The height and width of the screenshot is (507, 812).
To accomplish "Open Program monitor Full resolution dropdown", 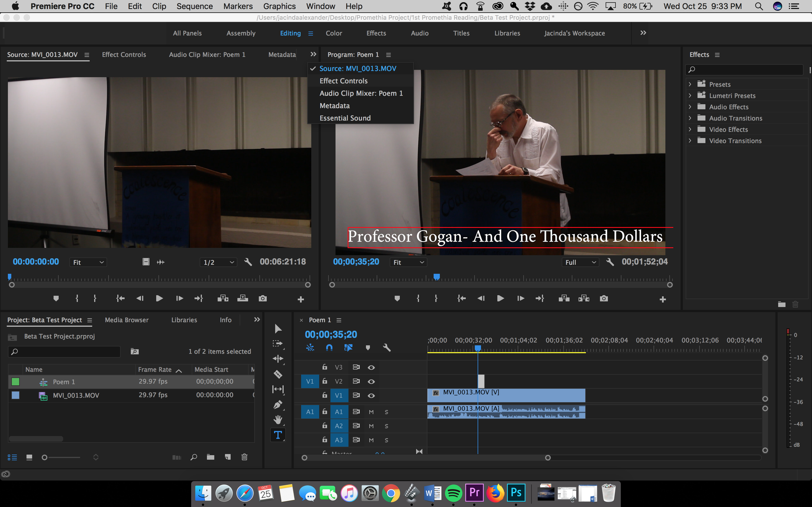I will point(581,262).
